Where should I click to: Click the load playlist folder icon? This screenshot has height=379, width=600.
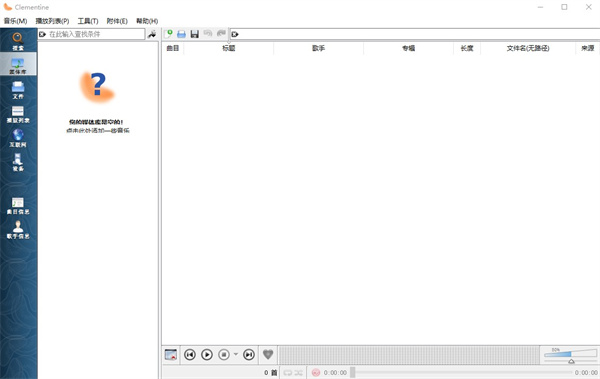[x=181, y=34]
